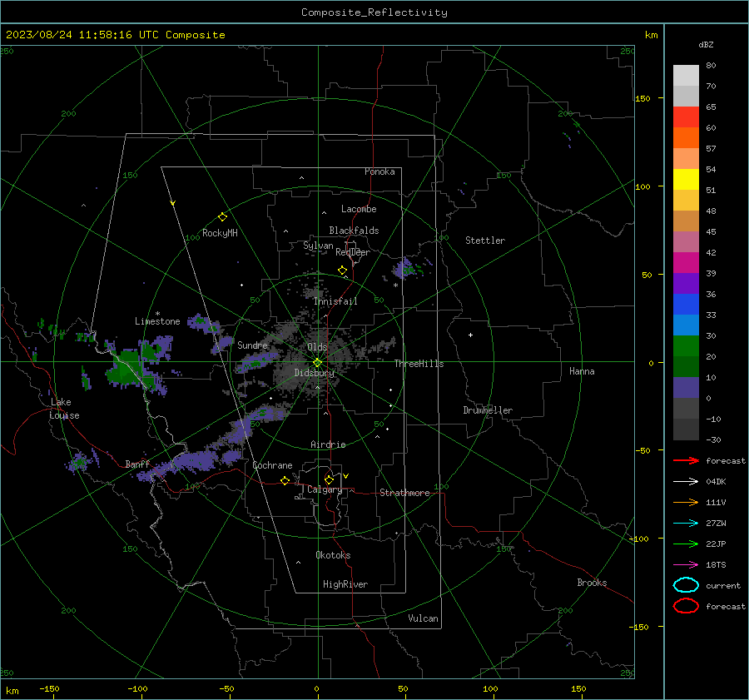Click the yellow diamond marker below RedDeer
This screenshot has width=749, height=700.
pyautogui.click(x=342, y=270)
